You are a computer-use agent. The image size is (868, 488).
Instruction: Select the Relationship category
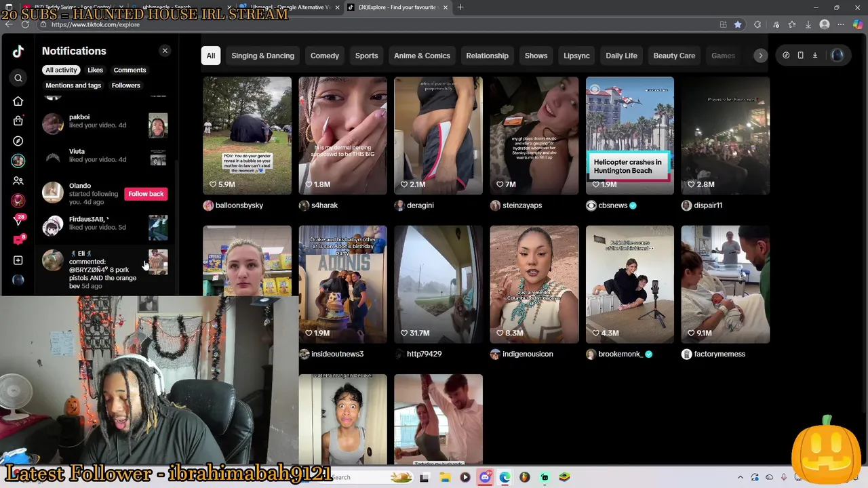click(x=487, y=56)
